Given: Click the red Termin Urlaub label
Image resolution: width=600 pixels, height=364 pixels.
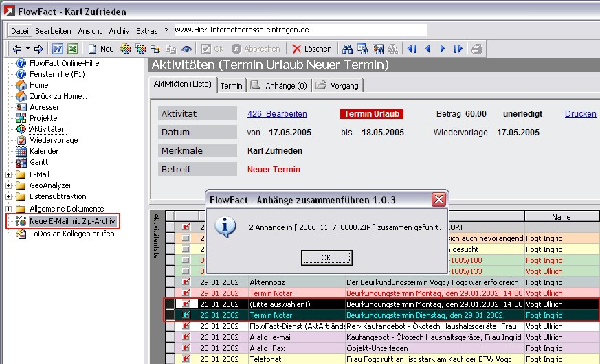Looking at the screenshot, I should (x=372, y=114).
